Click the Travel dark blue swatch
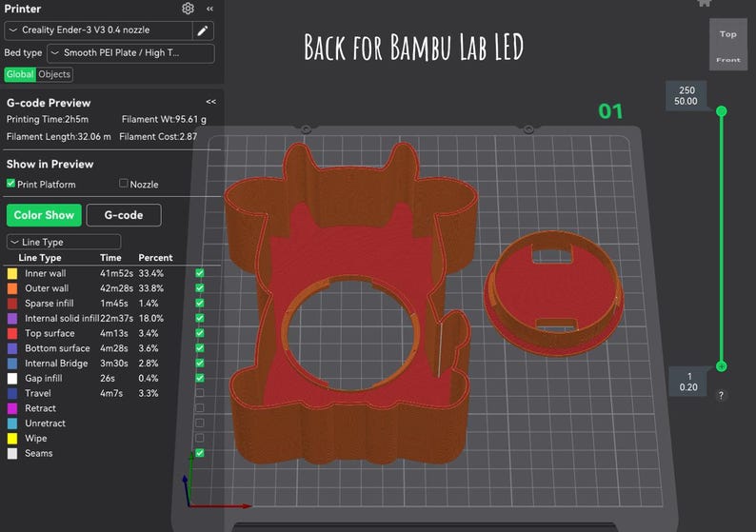This screenshot has width=756, height=532. click(12, 393)
